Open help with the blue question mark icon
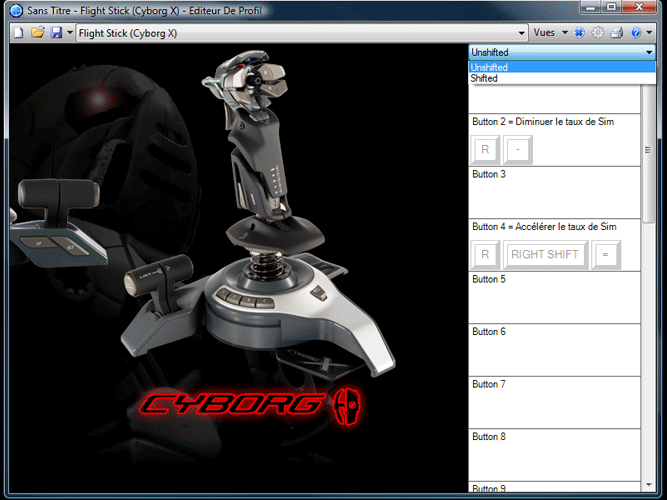 point(636,33)
